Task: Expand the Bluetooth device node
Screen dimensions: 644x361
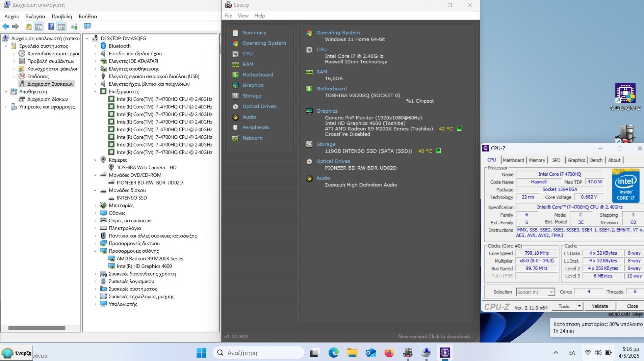Action: pyautogui.click(x=95, y=46)
